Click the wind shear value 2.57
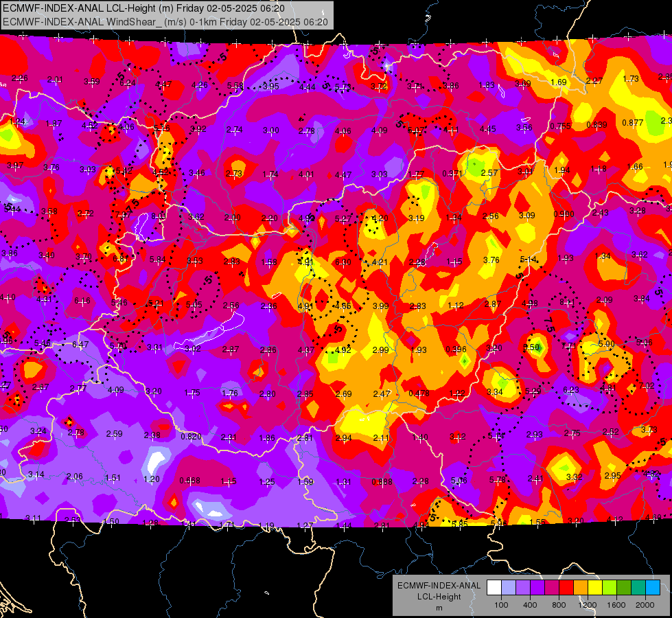The image size is (672, 618). tap(489, 173)
